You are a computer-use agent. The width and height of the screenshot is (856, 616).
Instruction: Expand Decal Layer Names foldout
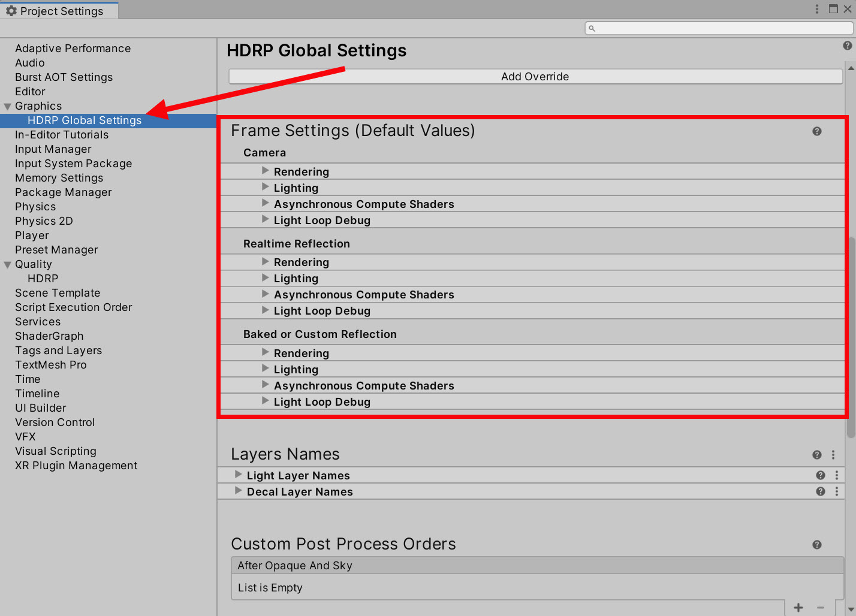click(x=238, y=491)
